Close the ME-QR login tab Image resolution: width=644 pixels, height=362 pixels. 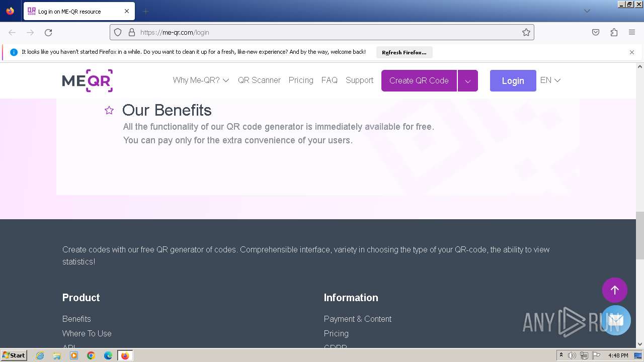click(x=127, y=11)
